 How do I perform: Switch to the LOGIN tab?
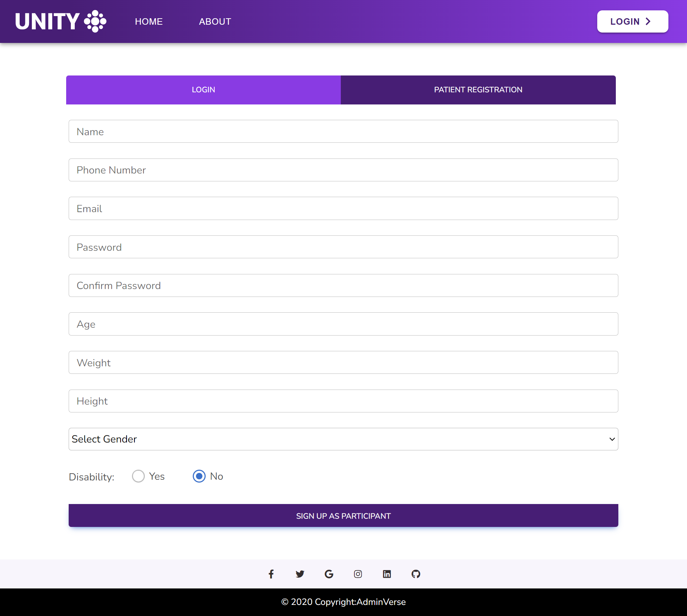pos(203,90)
